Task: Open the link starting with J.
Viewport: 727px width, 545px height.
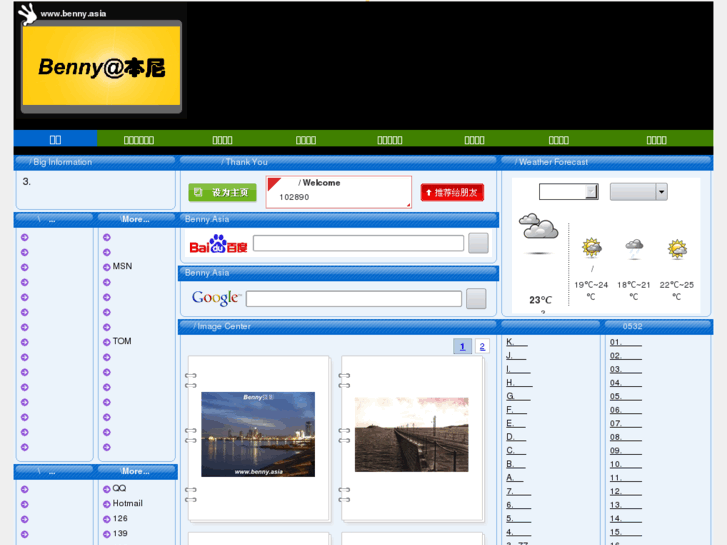Action: (516, 356)
